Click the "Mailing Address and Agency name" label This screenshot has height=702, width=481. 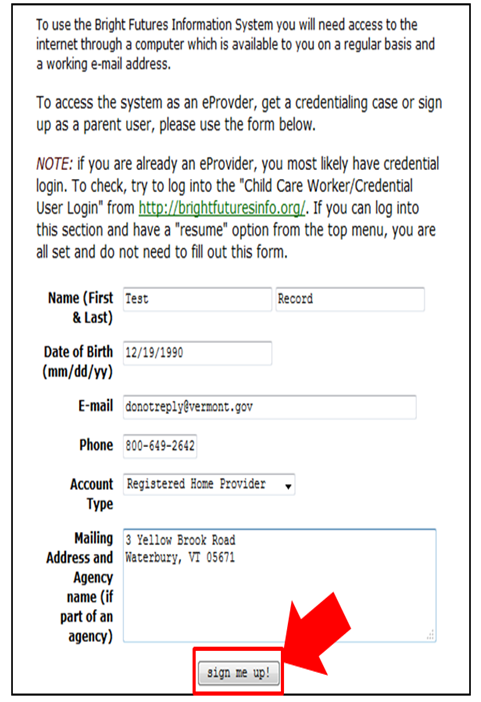(80, 587)
